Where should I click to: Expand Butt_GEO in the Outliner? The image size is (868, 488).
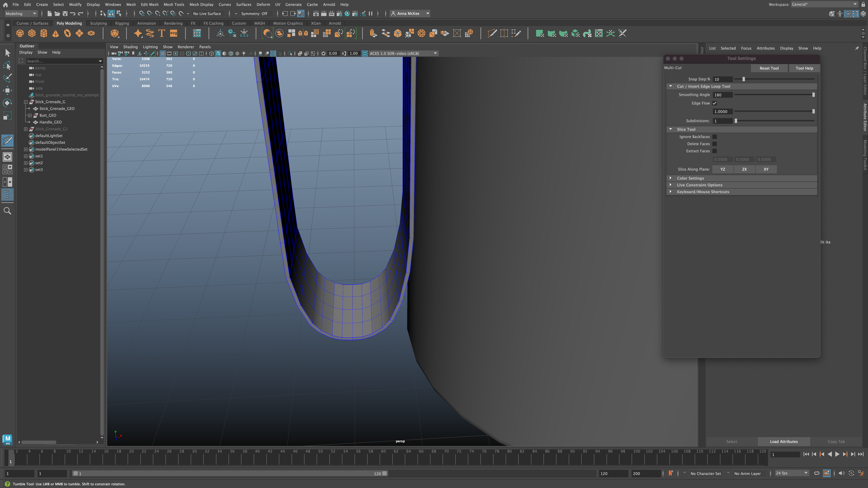[30, 115]
